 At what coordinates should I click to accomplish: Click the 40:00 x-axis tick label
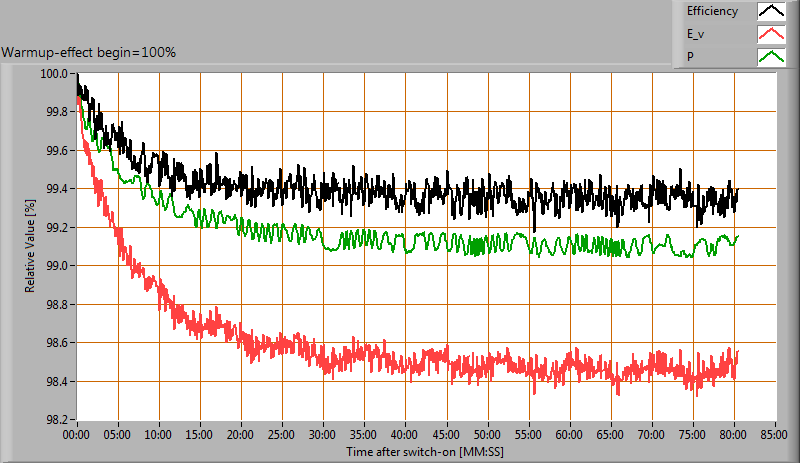[405, 436]
